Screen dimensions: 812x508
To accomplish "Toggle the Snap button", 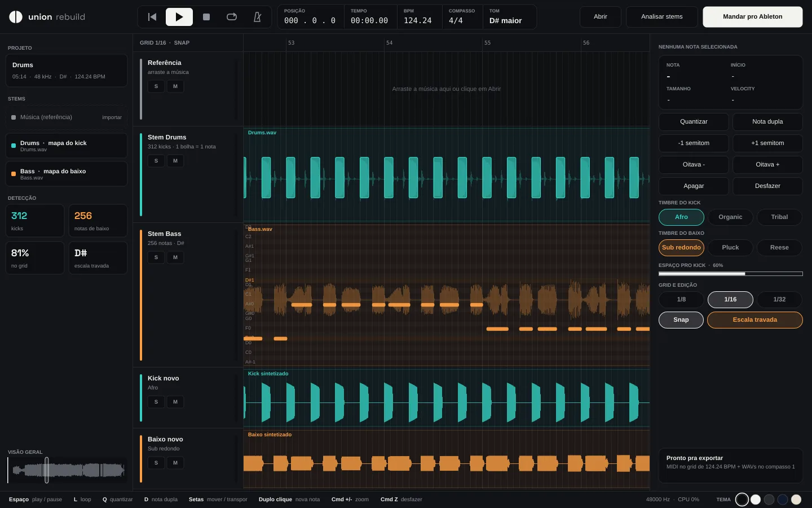I will (681, 320).
